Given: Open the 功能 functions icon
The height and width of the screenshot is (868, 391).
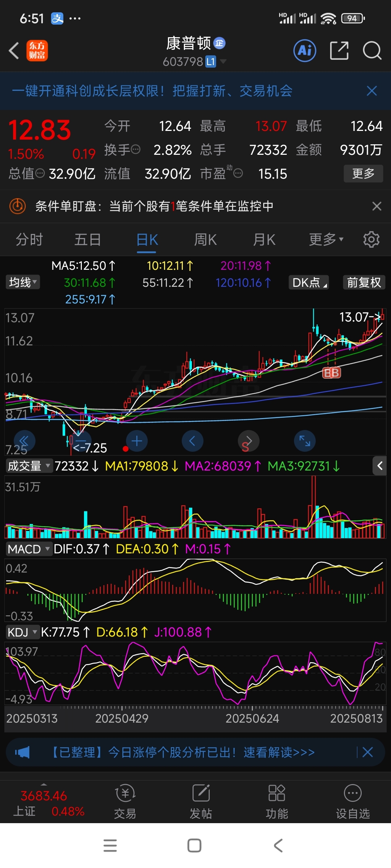Looking at the screenshot, I should [277, 802].
